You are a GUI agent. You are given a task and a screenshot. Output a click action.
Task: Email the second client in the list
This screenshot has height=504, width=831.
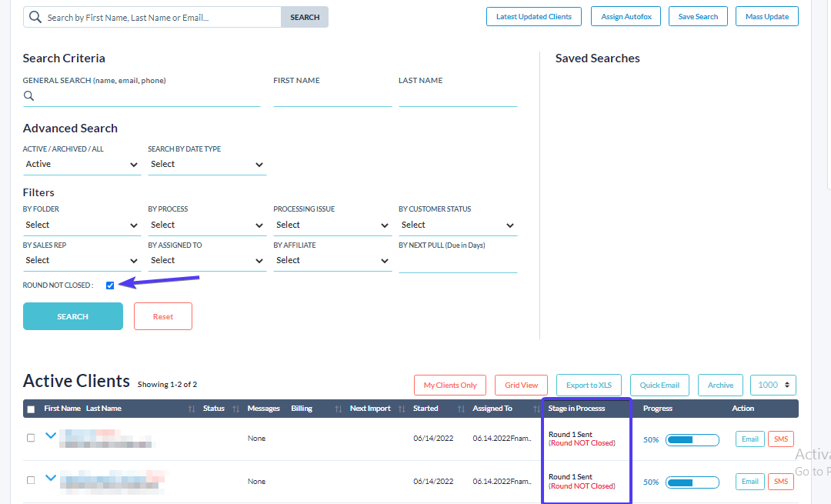point(749,481)
